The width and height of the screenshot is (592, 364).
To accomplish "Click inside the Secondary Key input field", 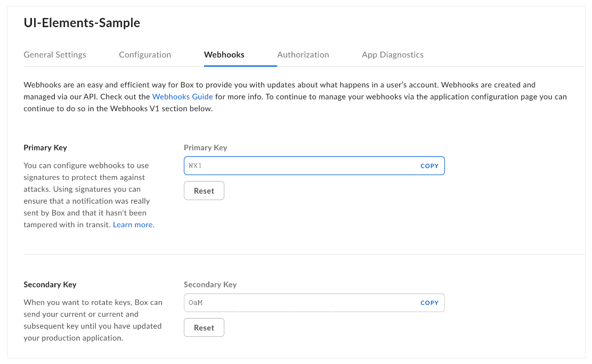I will (x=298, y=303).
